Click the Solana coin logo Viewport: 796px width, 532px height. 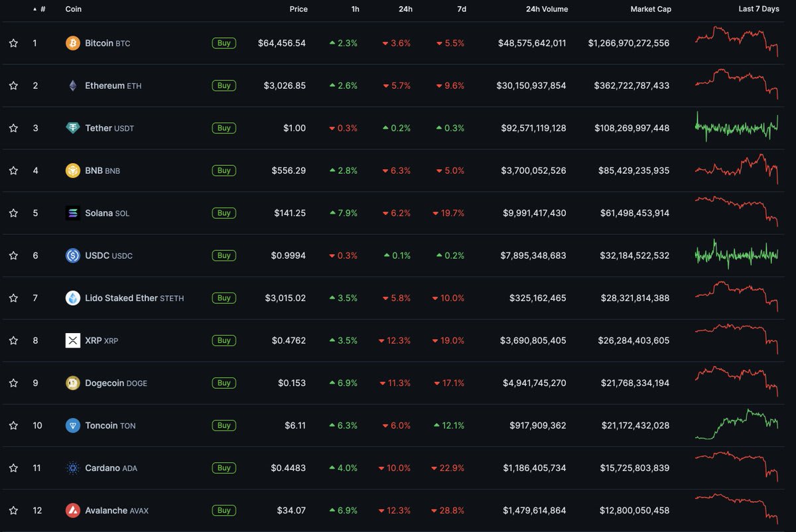click(x=73, y=213)
